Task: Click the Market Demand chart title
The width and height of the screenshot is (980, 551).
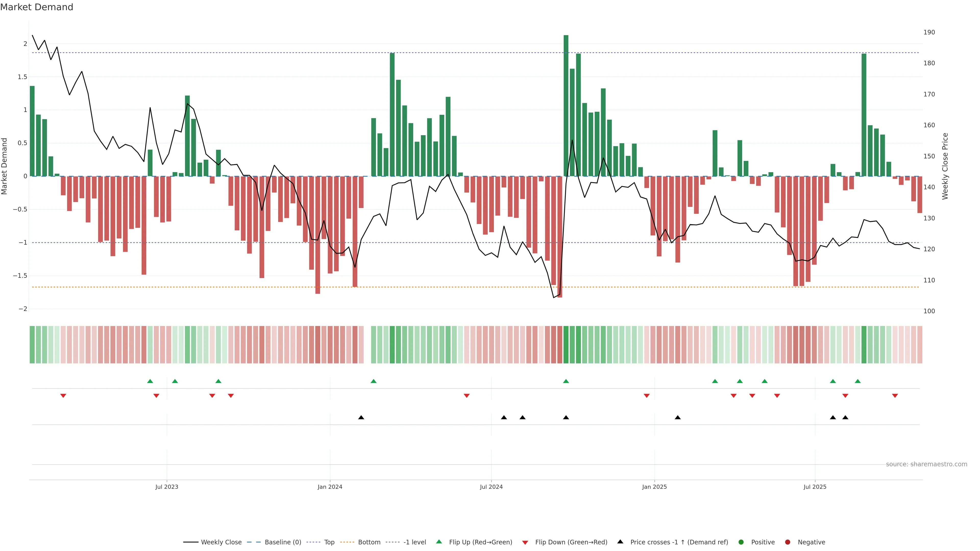Action: tap(36, 7)
